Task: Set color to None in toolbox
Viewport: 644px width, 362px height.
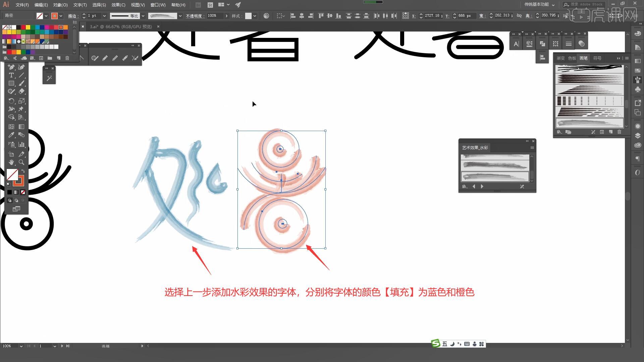Action: [23, 192]
